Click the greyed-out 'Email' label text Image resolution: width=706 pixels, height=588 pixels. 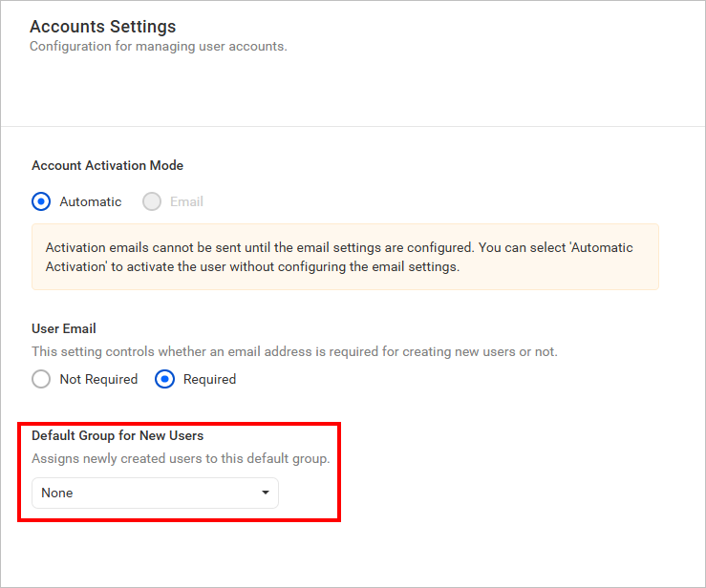pyautogui.click(x=186, y=201)
